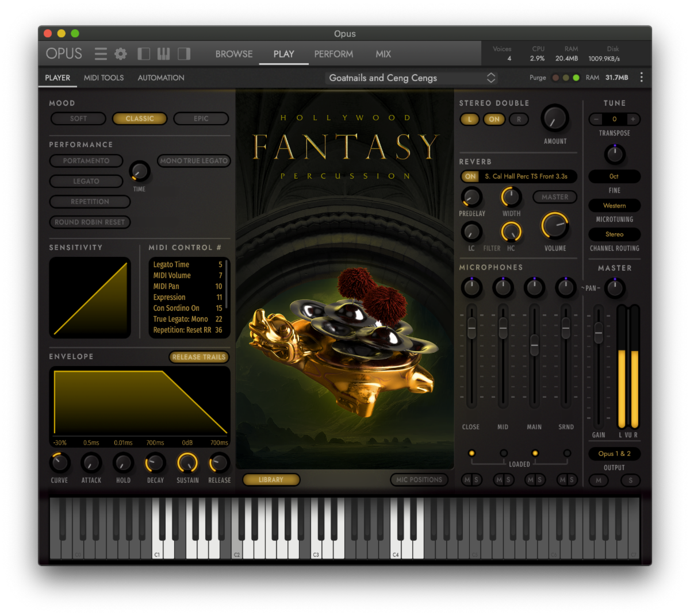Load the SRND microphone via its indicator

[x=567, y=453]
